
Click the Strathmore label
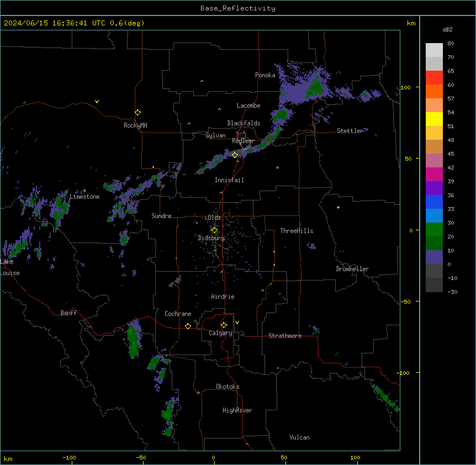[x=285, y=336]
